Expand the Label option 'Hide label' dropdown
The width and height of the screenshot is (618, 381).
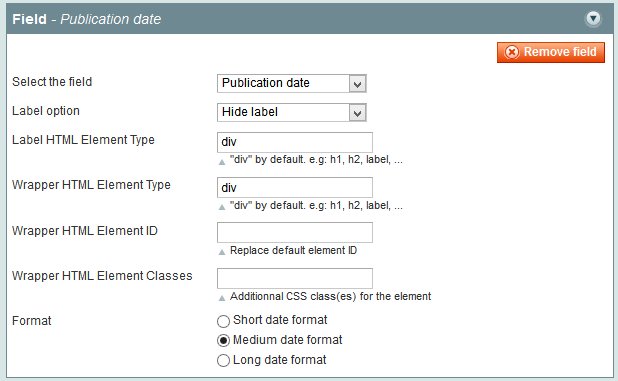pyautogui.click(x=292, y=113)
